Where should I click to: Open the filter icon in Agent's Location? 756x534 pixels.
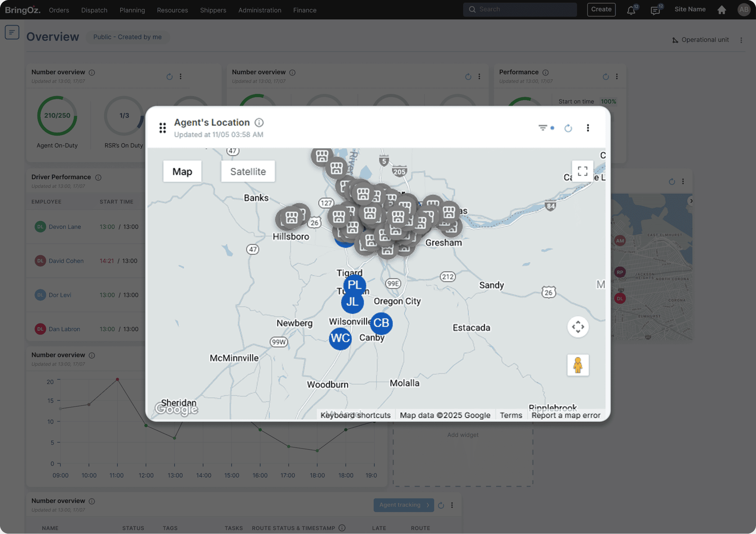tap(543, 128)
